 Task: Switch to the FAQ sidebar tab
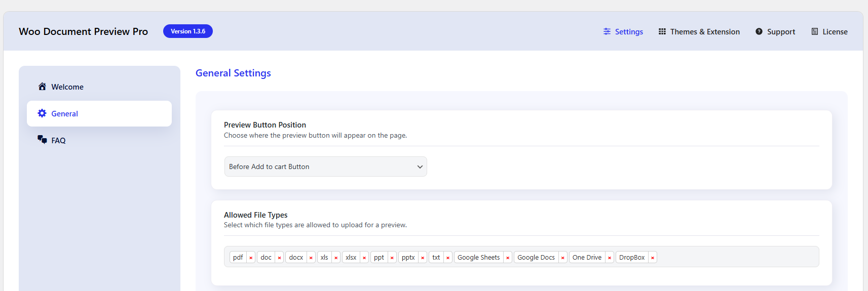(x=58, y=141)
